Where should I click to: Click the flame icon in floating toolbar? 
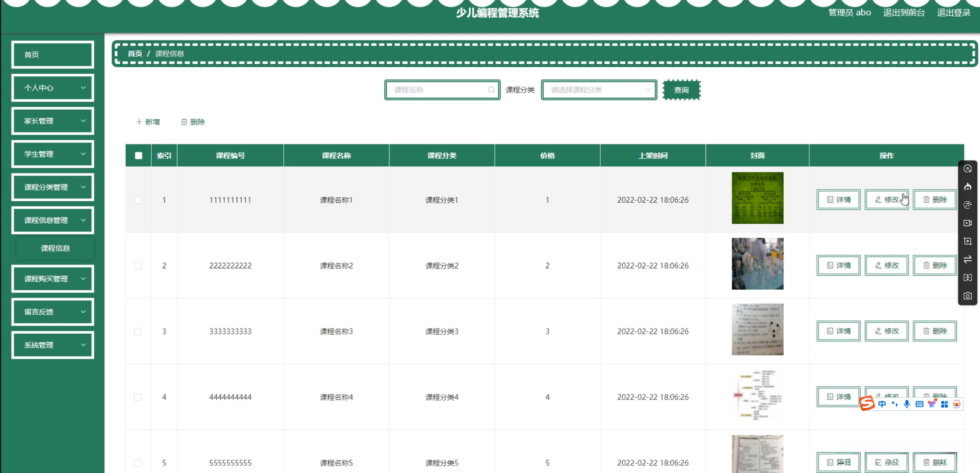(968, 186)
